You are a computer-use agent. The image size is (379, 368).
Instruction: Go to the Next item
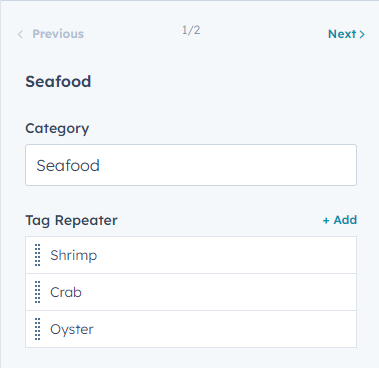point(346,34)
